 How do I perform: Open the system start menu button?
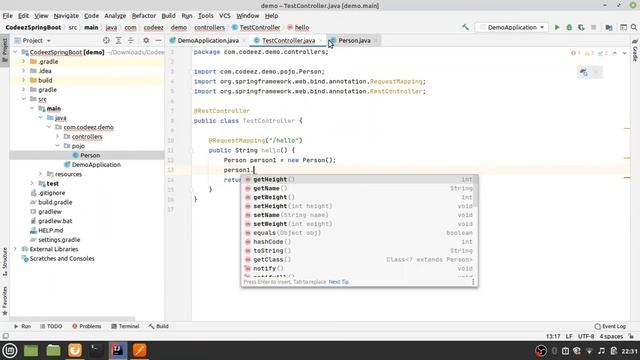pos(9,350)
